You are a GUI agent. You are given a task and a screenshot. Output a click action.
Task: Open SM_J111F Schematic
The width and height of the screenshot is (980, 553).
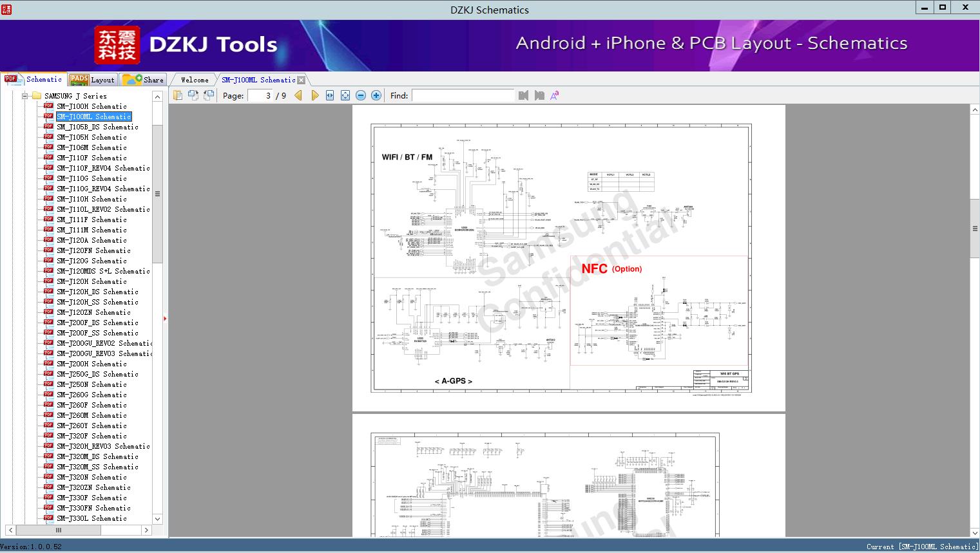click(x=91, y=220)
